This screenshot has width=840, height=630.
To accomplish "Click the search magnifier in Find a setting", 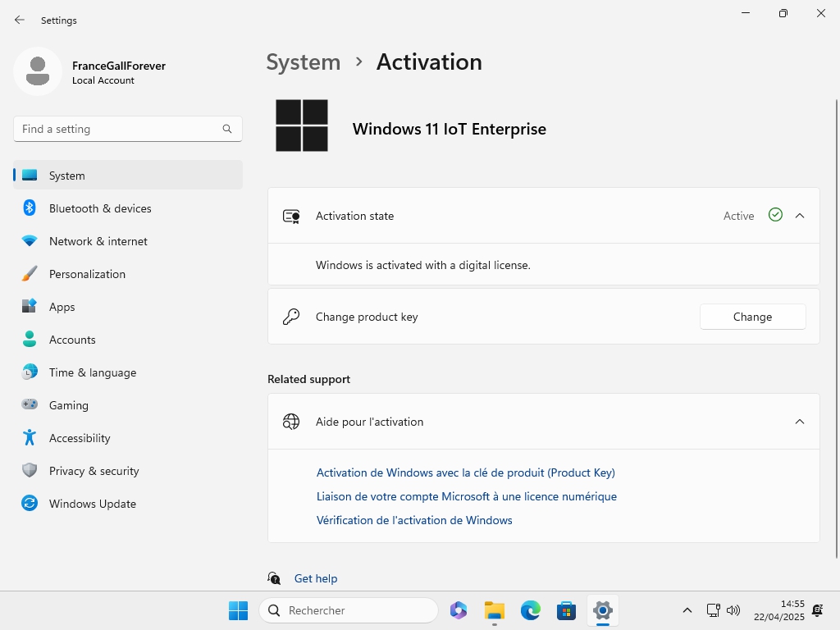I will coord(227,129).
